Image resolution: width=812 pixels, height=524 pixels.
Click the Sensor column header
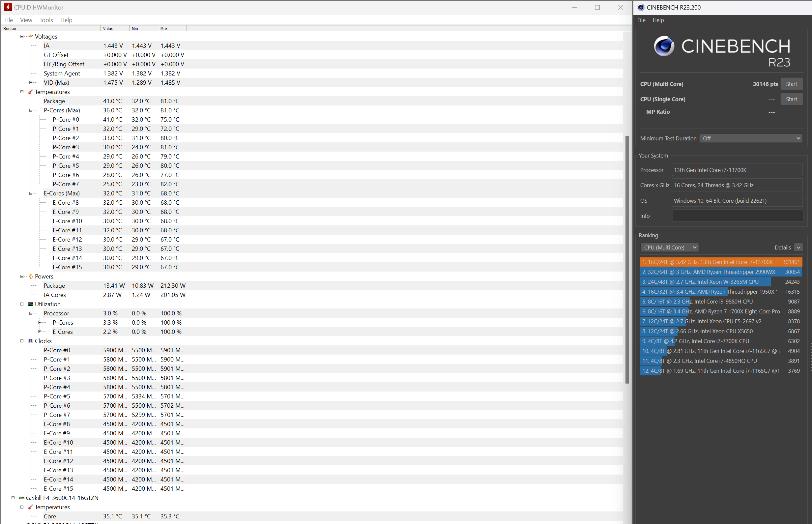click(51, 29)
